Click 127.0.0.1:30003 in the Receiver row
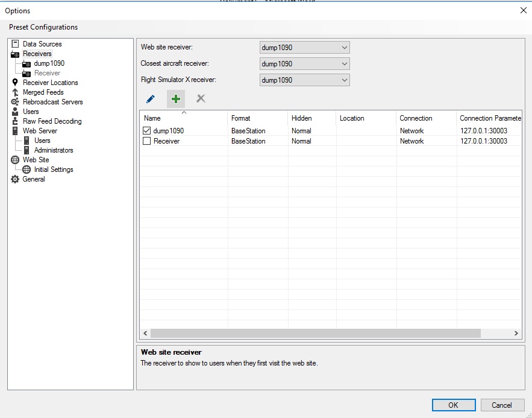Image resolution: width=532 pixels, height=418 pixels. pos(484,141)
